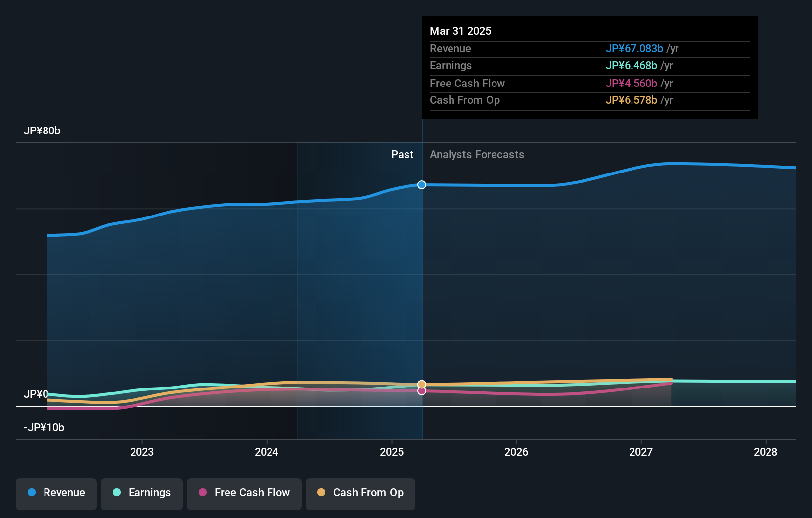Toggle the Cash From Op series visibility
The width and height of the screenshot is (812, 518).
[x=360, y=493]
